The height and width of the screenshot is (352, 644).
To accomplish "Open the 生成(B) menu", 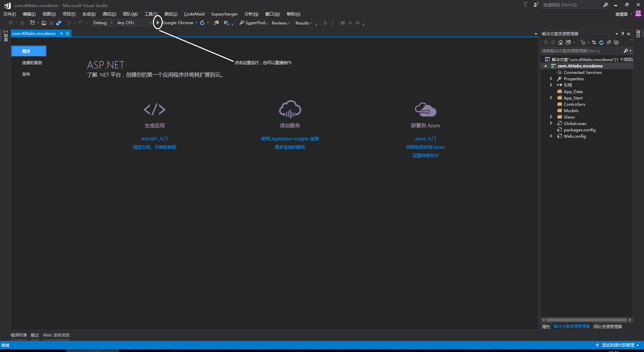I will point(89,14).
